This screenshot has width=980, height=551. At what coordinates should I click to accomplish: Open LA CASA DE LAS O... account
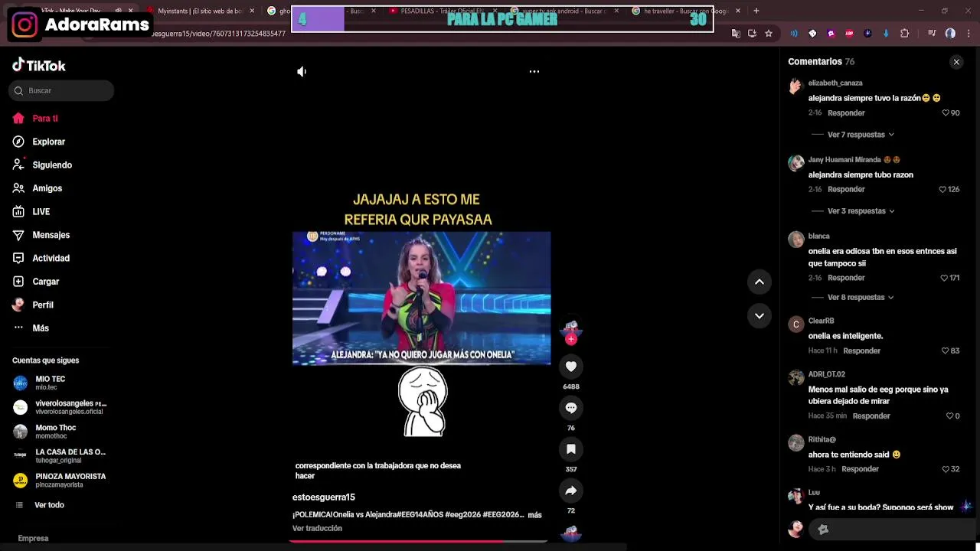(59, 455)
